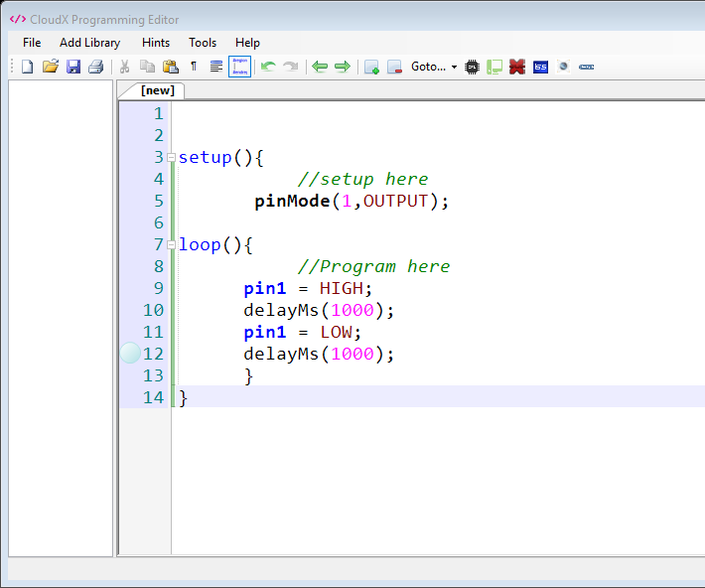The width and height of the screenshot is (705, 588).
Task: Collapse the setup() code fold
Action: (x=172, y=158)
